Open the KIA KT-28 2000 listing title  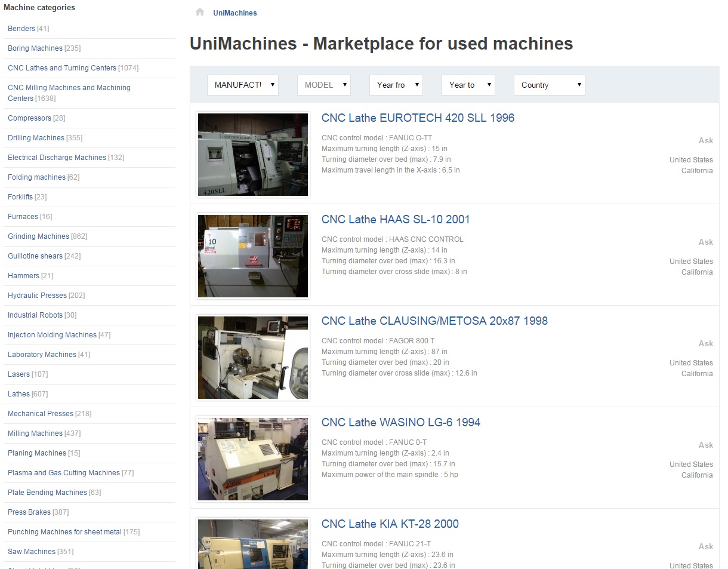390,524
